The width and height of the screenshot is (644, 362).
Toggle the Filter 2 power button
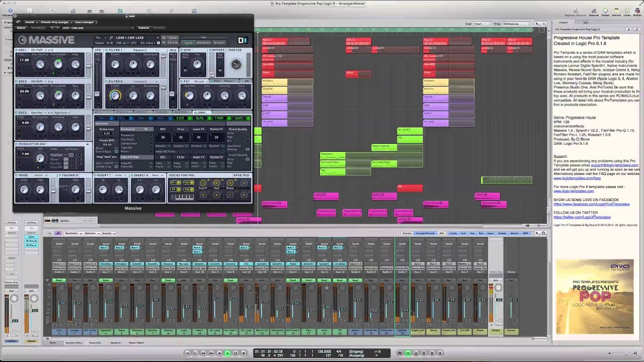107,81
